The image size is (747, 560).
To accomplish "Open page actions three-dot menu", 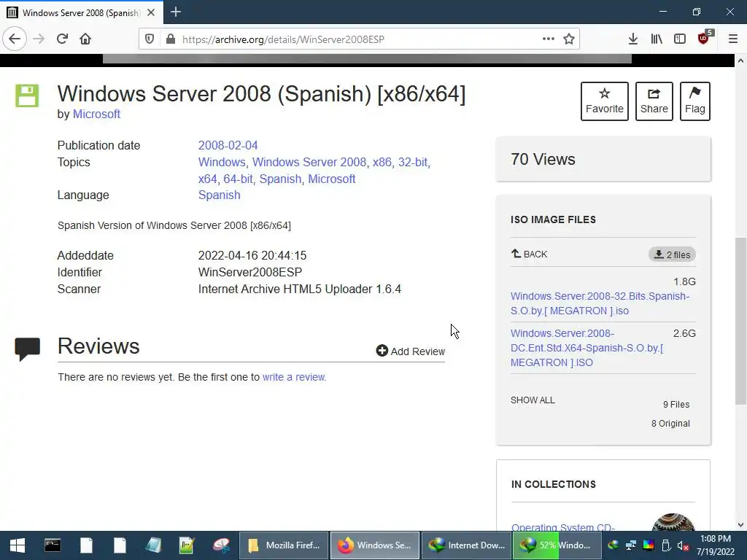I will (x=549, y=39).
